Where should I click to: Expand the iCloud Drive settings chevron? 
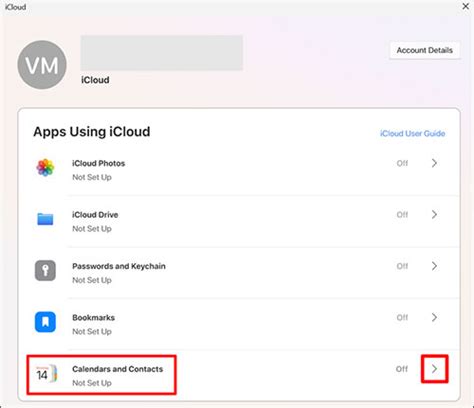[x=434, y=214]
